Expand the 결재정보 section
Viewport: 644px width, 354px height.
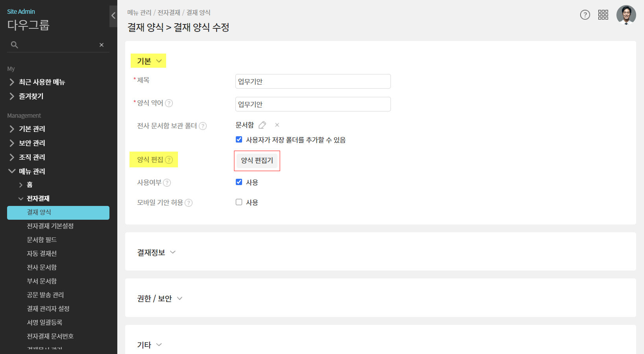[x=156, y=252]
